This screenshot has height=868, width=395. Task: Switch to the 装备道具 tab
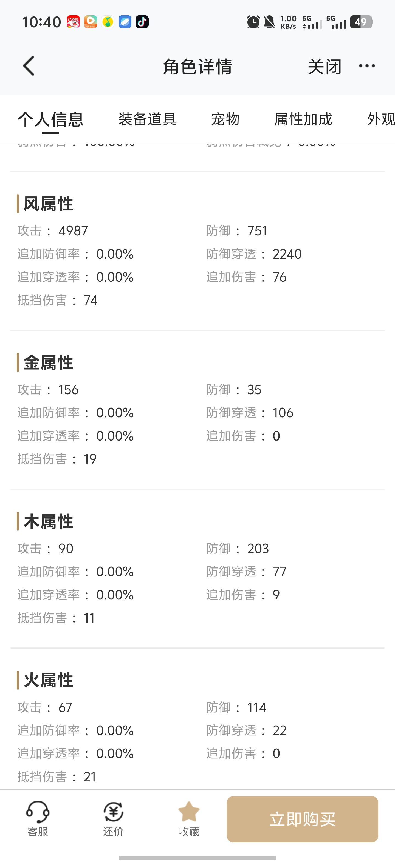[147, 119]
